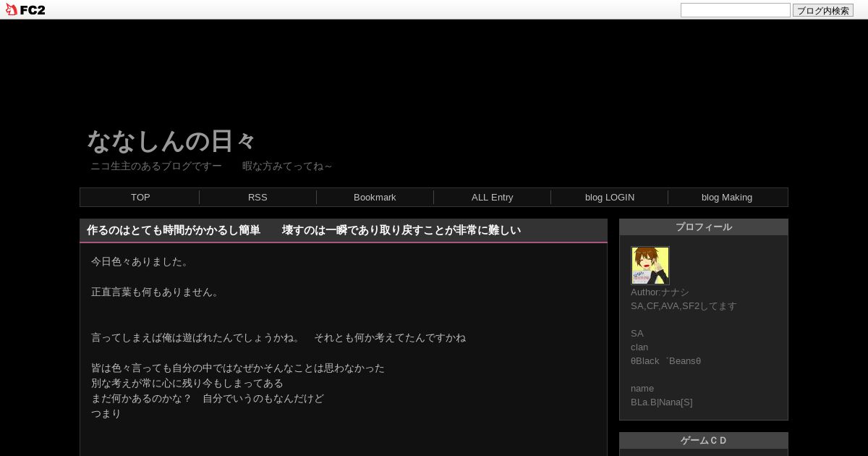Go to TOP navigation item

click(140, 198)
